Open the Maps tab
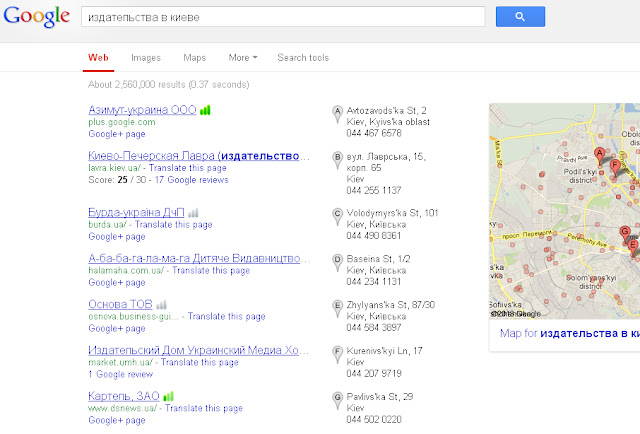This screenshot has width=640, height=434. (x=194, y=58)
